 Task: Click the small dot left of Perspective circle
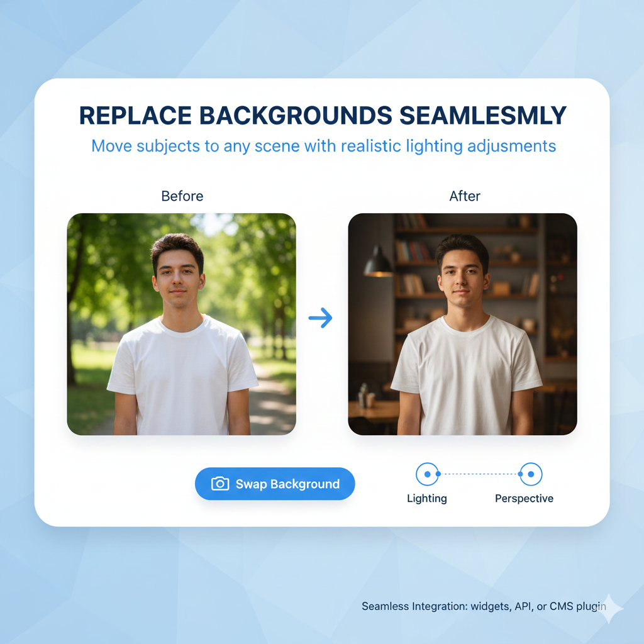(x=520, y=474)
